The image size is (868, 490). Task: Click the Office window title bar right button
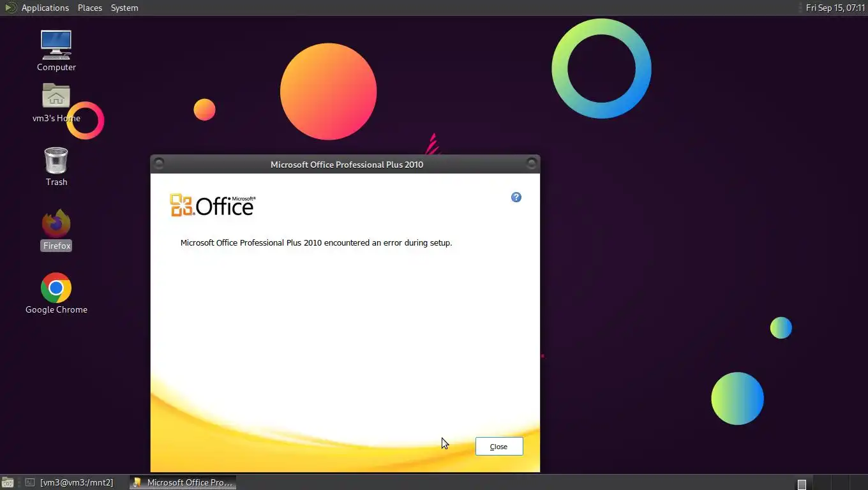(x=531, y=163)
